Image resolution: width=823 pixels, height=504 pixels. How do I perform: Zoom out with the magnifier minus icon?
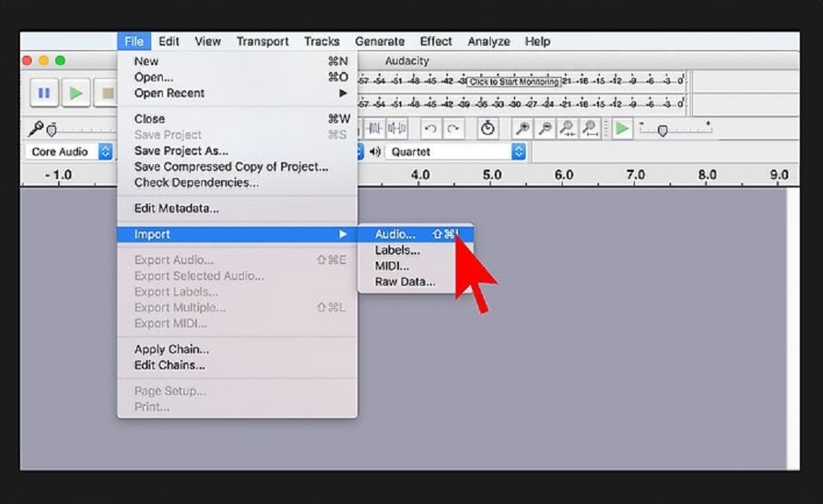[x=545, y=128]
